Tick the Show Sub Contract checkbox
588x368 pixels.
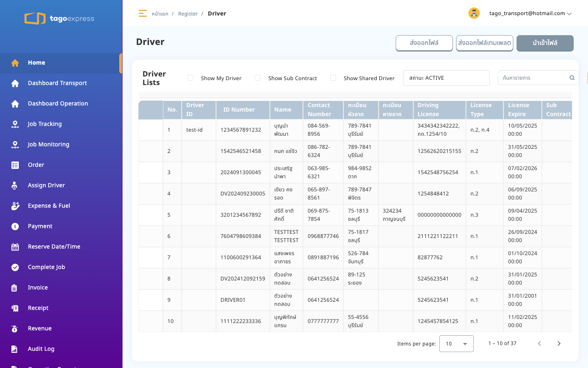258,78
